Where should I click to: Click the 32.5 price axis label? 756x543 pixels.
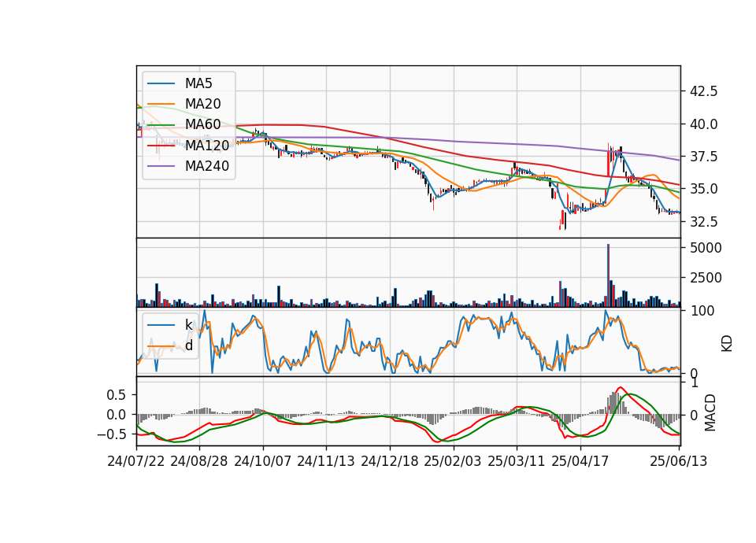click(704, 222)
